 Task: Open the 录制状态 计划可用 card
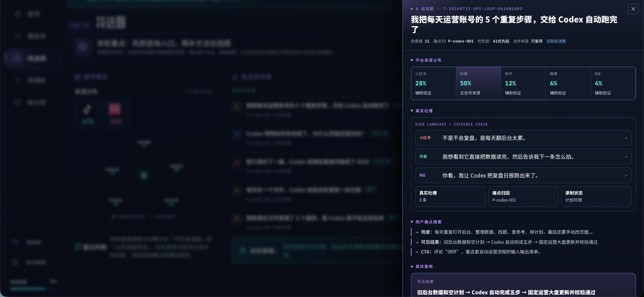596,196
